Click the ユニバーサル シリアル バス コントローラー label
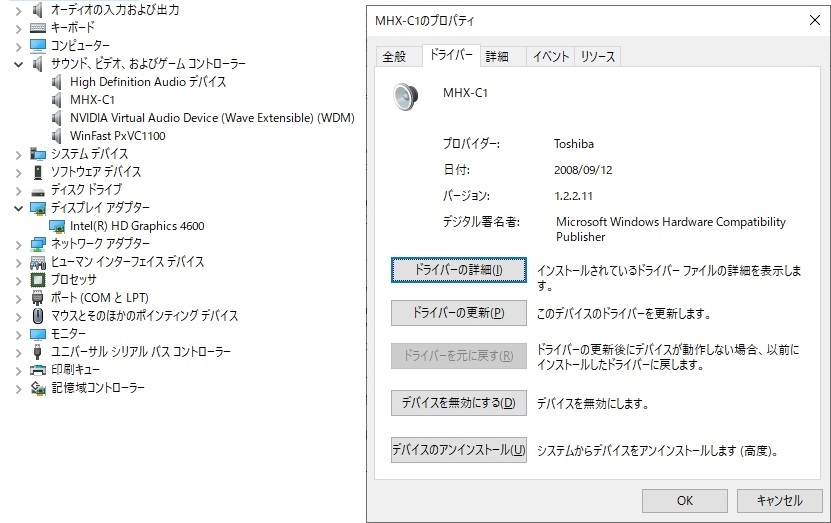Viewport: 831px width, 523px height. pyautogui.click(x=140, y=352)
